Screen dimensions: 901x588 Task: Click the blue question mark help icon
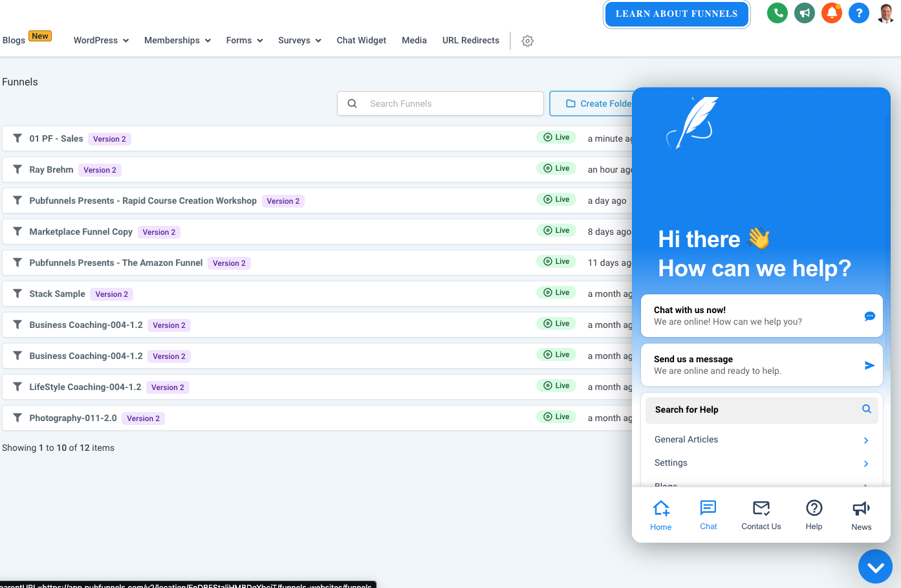point(859,13)
